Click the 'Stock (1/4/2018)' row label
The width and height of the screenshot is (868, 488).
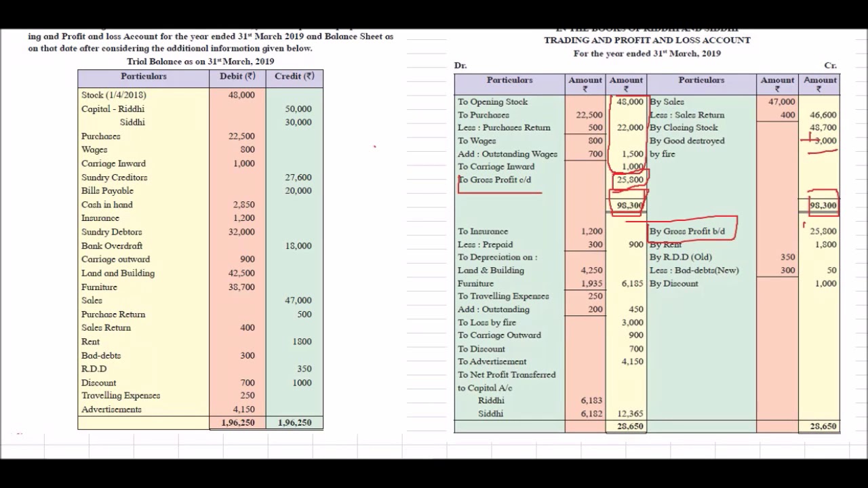(x=113, y=95)
